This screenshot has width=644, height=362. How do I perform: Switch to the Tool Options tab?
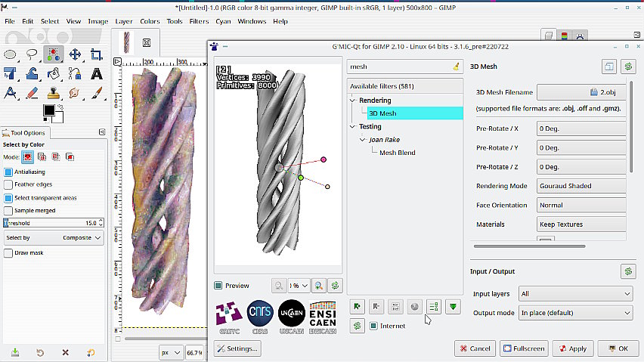point(24,133)
